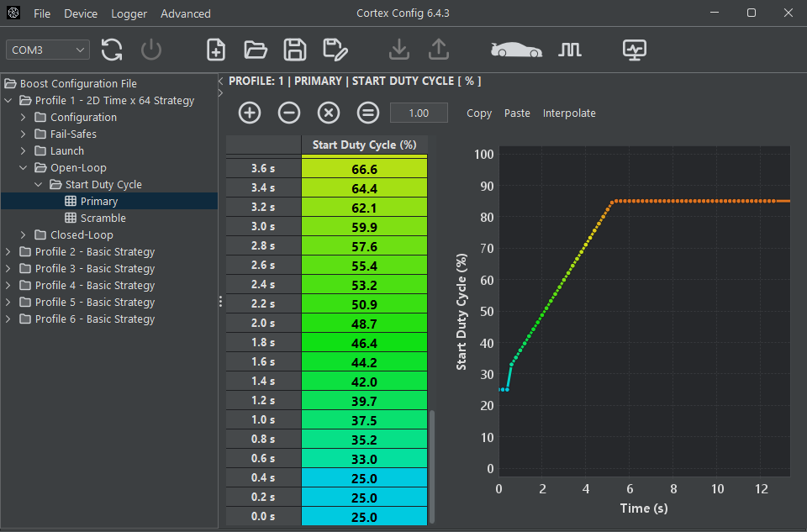Select the 33.0 cell at 0.6 s

(x=364, y=459)
